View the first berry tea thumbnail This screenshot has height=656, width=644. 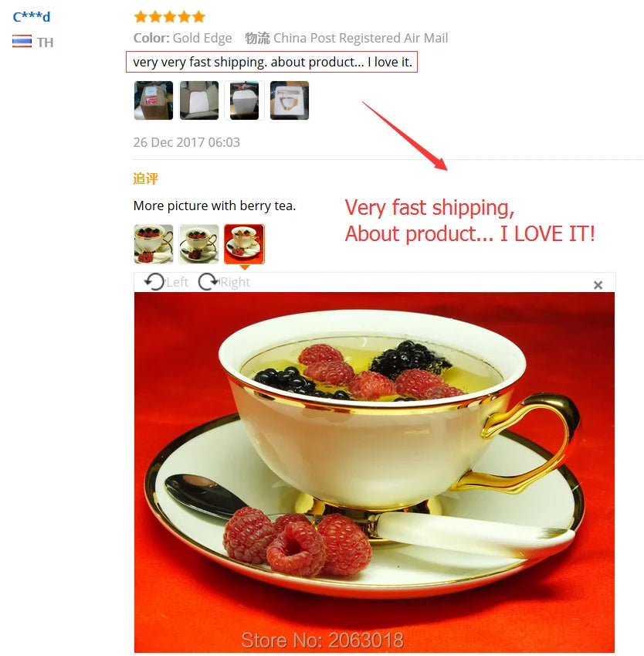154,244
